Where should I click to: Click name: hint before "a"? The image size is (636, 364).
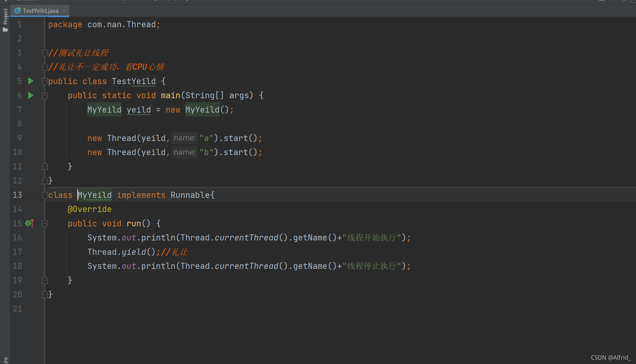184,138
